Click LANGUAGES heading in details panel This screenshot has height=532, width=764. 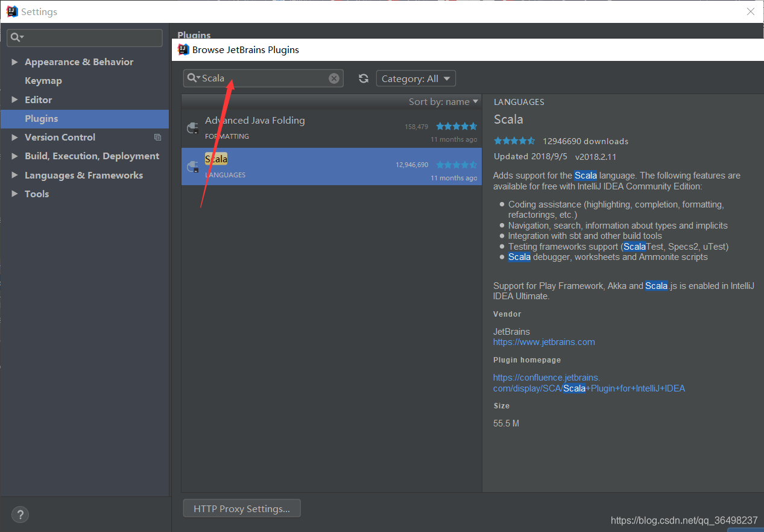click(x=519, y=102)
